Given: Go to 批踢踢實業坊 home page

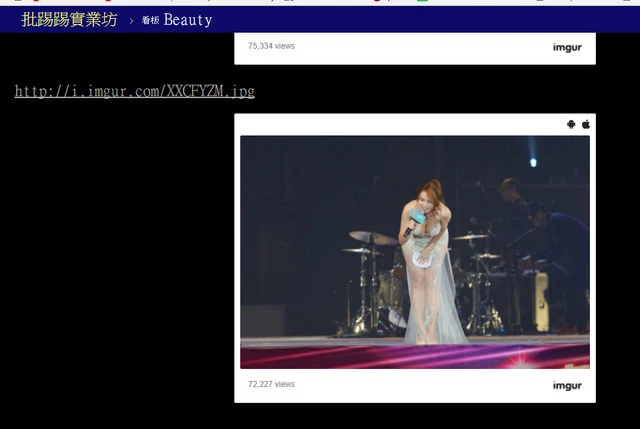Looking at the screenshot, I should 67,19.
